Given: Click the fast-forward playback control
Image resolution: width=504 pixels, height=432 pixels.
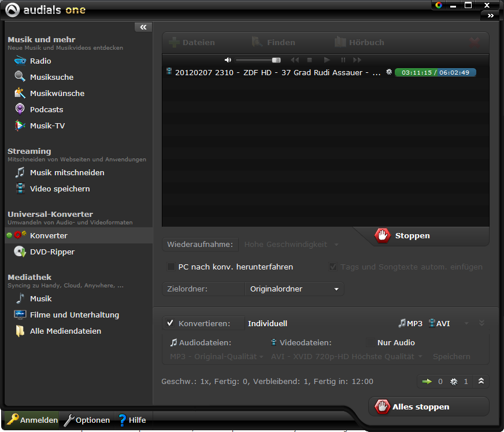Looking at the screenshot, I should (x=357, y=60).
